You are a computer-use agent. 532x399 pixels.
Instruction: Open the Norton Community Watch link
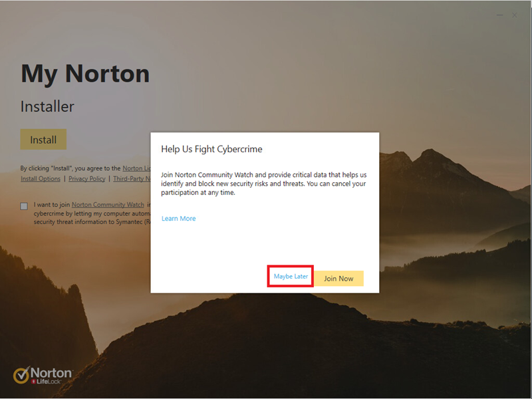click(108, 205)
